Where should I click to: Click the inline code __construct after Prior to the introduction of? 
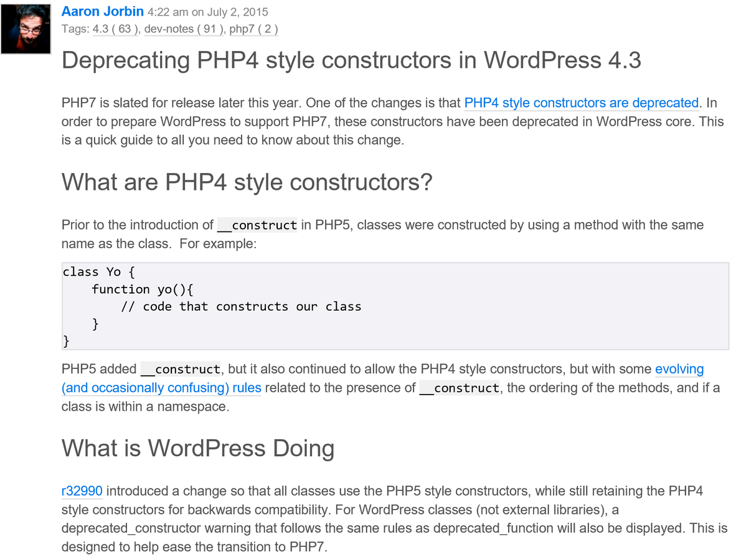[x=257, y=225]
